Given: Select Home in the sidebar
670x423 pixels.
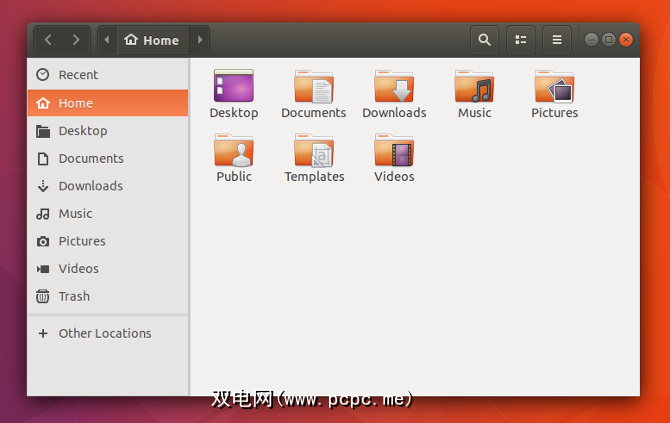Looking at the screenshot, I should click(108, 103).
